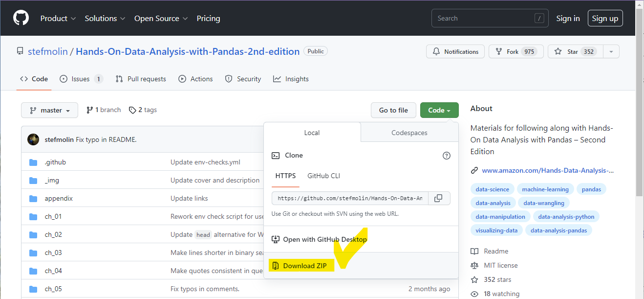Click the Sign up button
Viewport: 644px width, 299px height.
pyautogui.click(x=605, y=18)
